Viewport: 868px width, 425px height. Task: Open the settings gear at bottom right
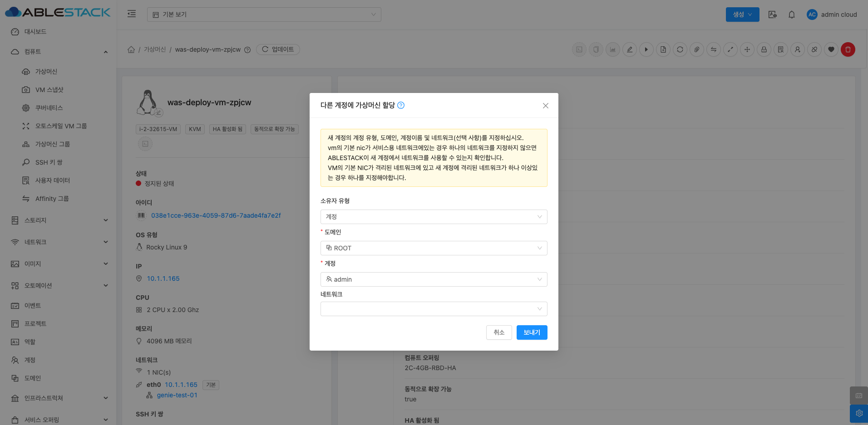pos(858,413)
